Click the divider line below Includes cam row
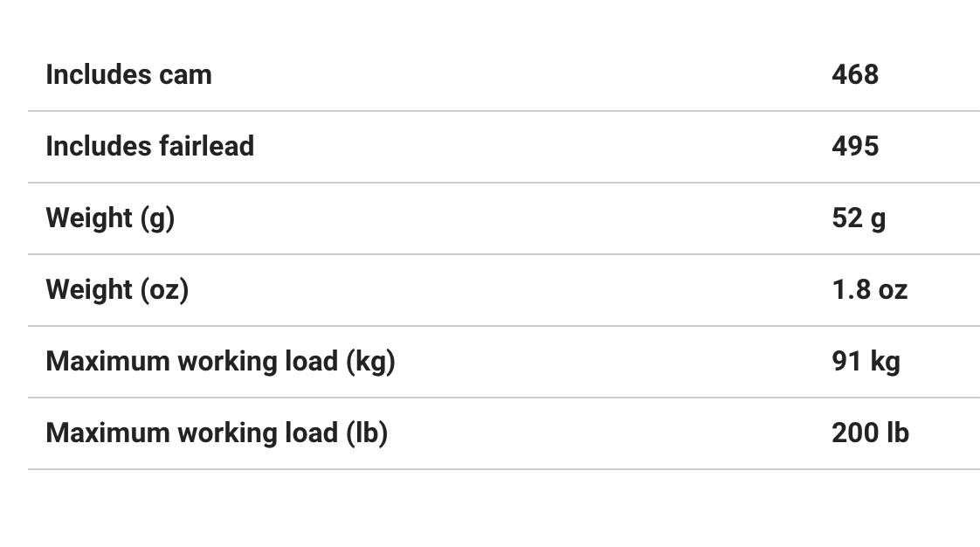980x547 pixels. [503, 111]
